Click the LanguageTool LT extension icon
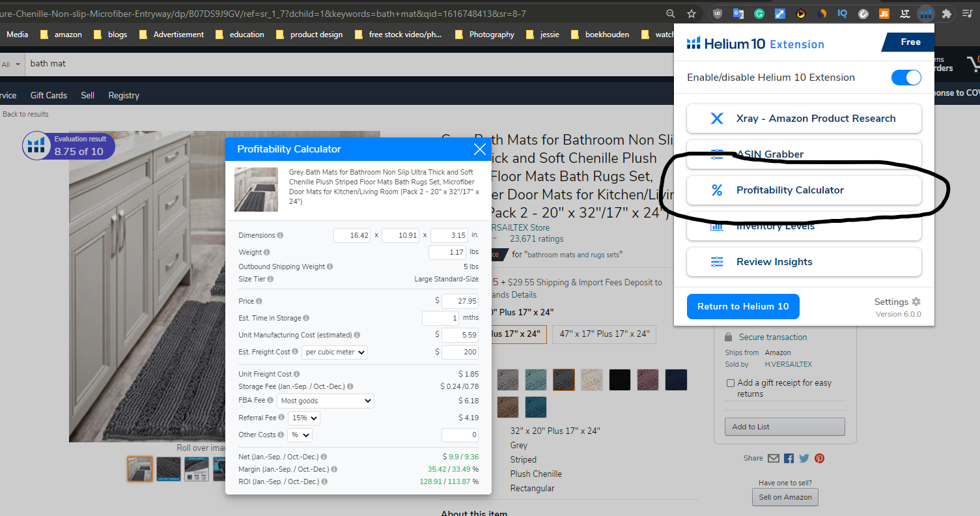The image size is (980, 516). [x=904, y=13]
